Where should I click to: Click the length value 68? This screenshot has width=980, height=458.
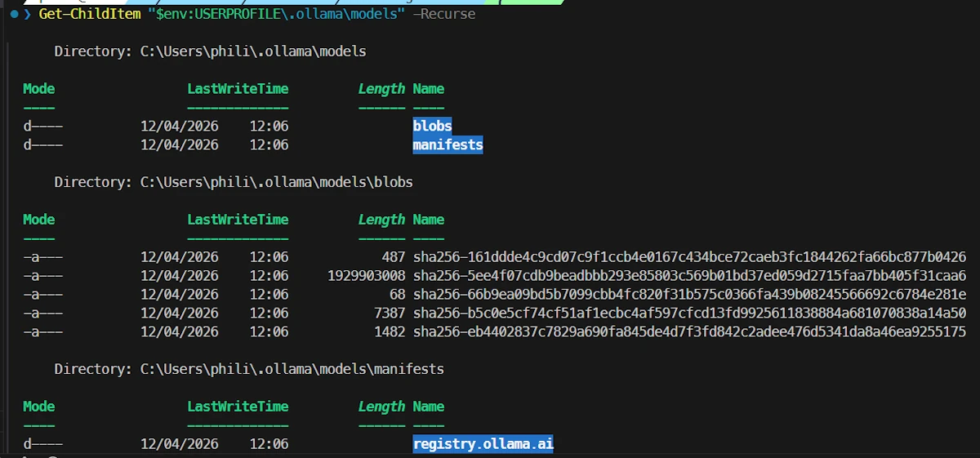pos(398,295)
